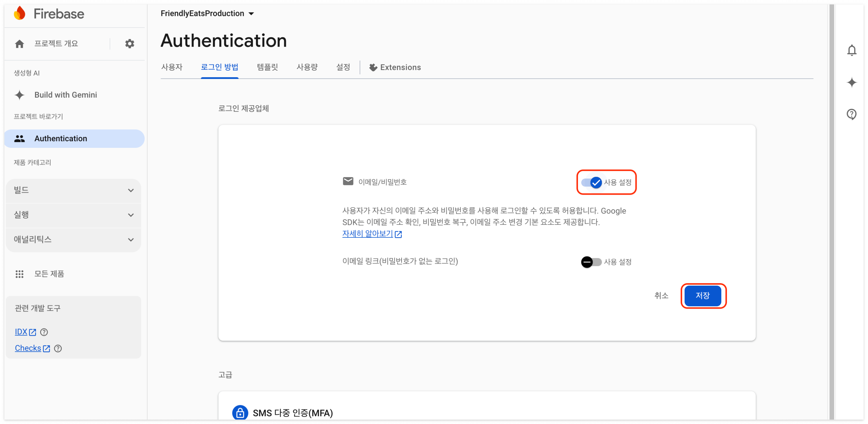Toggle the 이메일/비밀번호 사용 설정 switch
The width and height of the screenshot is (868, 424).
(x=591, y=182)
